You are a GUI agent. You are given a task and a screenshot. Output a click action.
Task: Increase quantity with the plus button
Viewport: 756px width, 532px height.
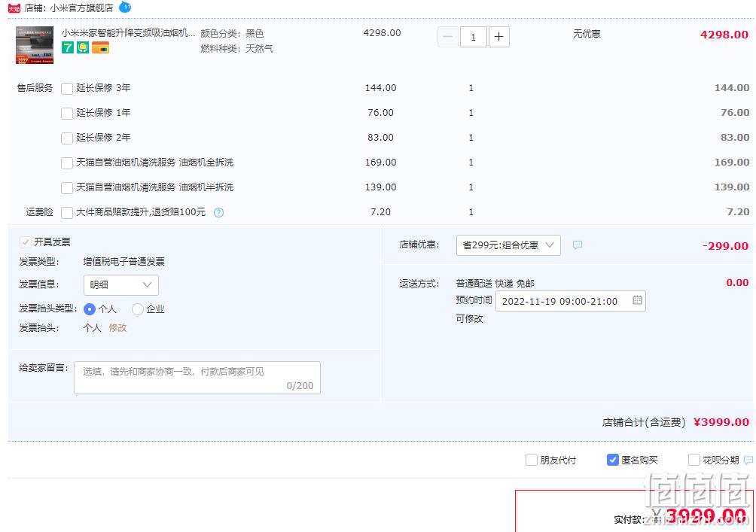point(499,37)
